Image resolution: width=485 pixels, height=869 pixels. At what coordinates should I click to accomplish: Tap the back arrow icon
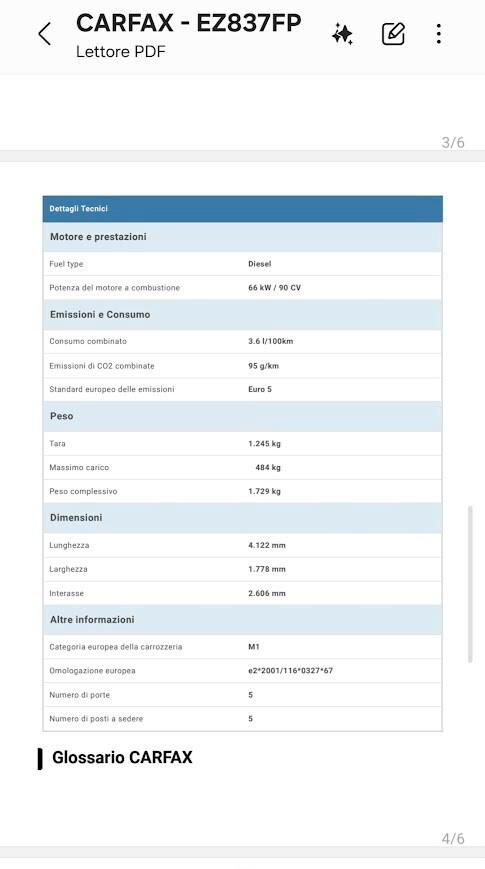coord(45,34)
